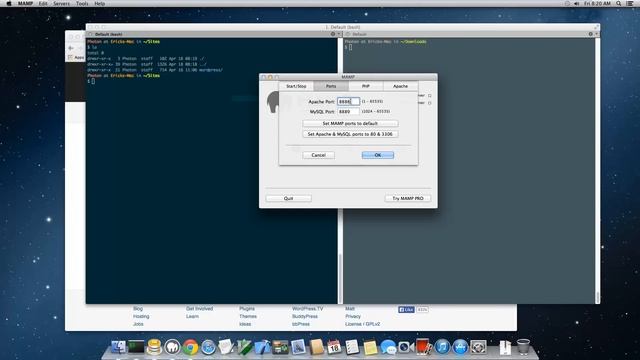
Task: Toggle upper checkbox at MAMP window right edge
Action: pos(429,96)
